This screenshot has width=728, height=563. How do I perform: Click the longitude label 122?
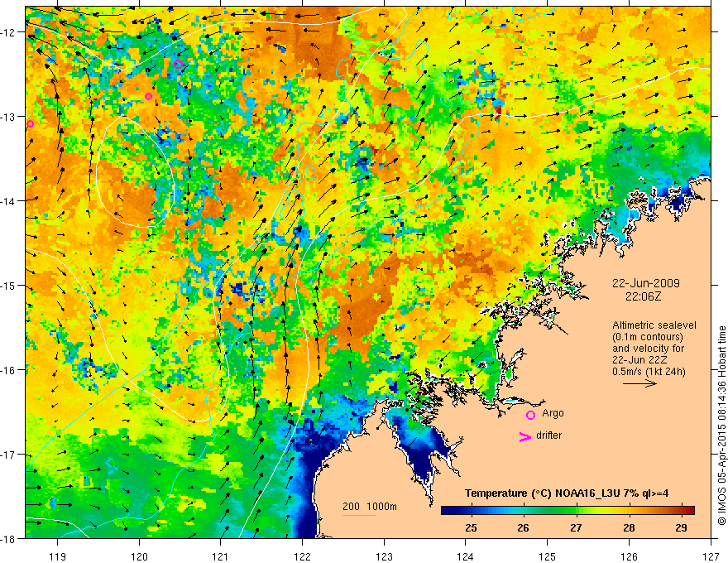302,556
